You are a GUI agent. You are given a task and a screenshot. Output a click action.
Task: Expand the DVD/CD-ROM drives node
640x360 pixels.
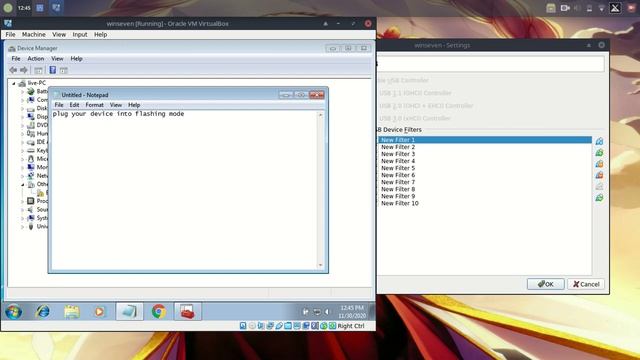22,126
